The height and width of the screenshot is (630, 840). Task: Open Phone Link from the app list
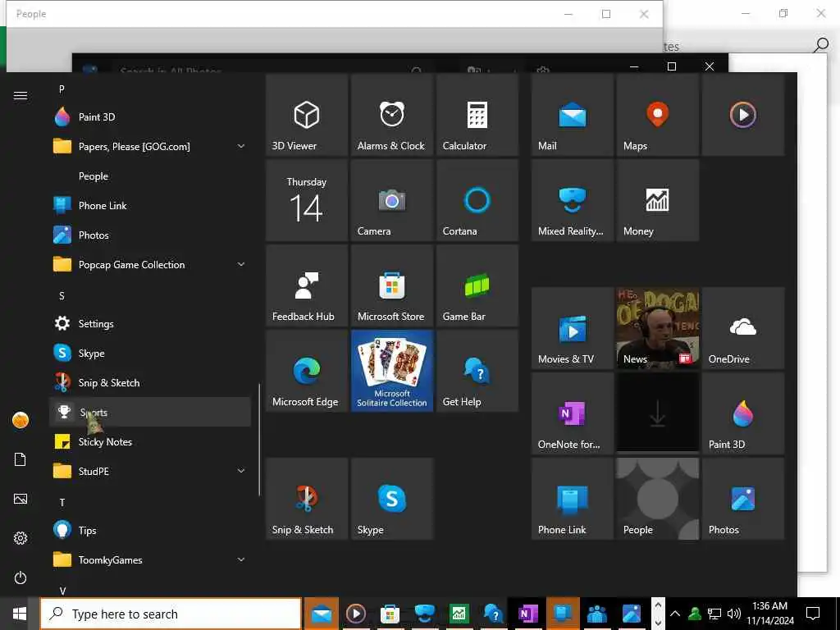coord(149,206)
